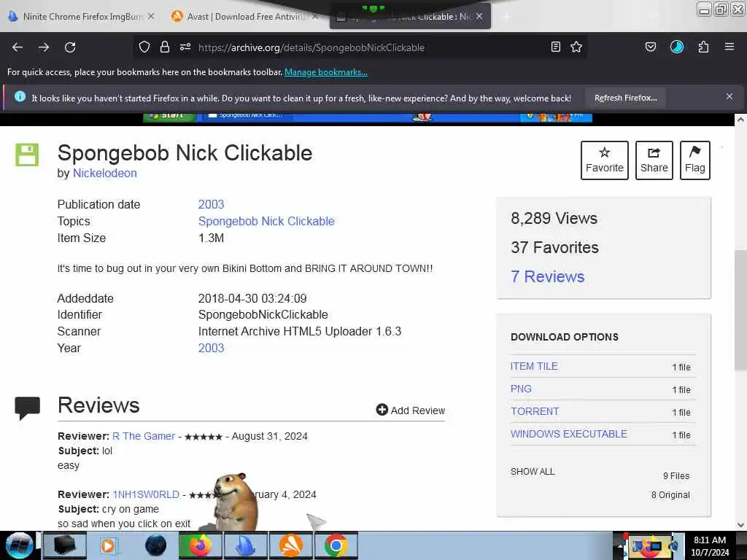Screen dimensions: 747x560
Task: Click the 8 Original files text
Action: click(670, 495)
